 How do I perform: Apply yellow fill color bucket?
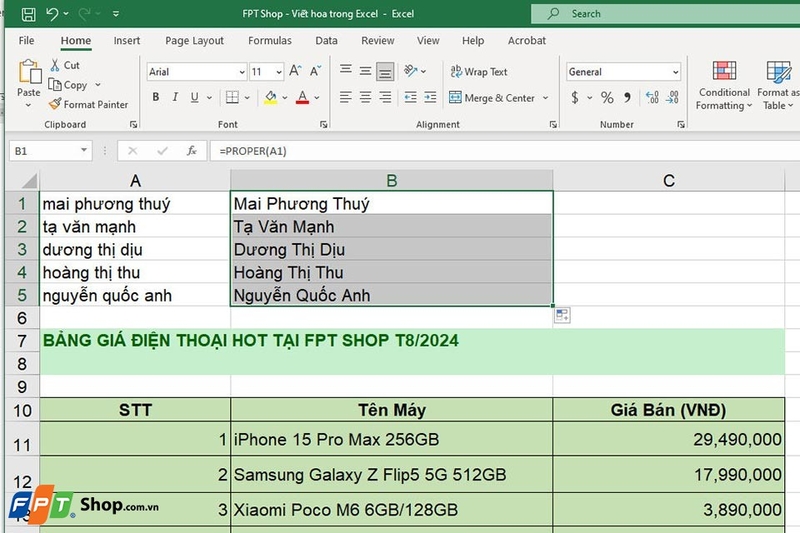pyautogui.click(x=271, y=97)
